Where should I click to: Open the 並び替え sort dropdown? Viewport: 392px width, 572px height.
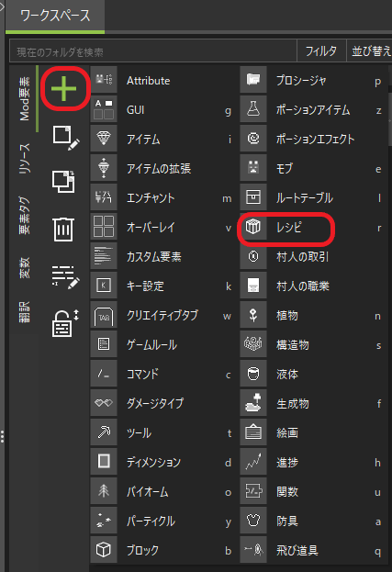(x=370, y=50)
